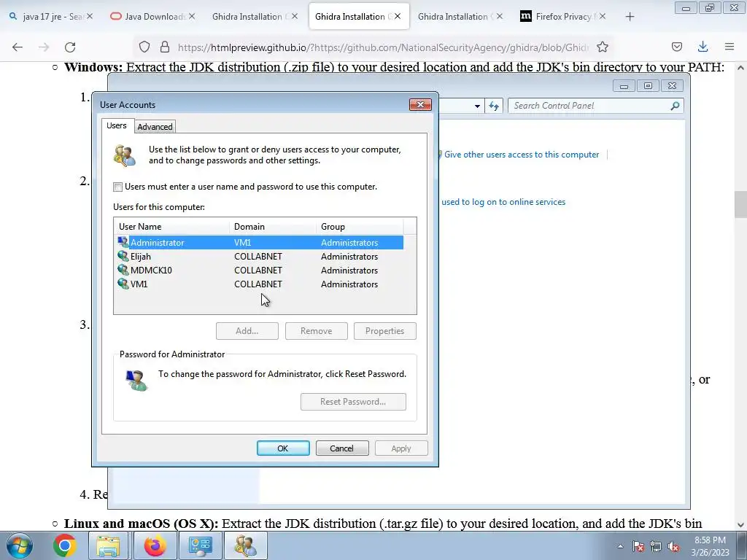747x560 pixels.
Task: Click the Firefox forward arrow
Action: click(x=44, y=47)
